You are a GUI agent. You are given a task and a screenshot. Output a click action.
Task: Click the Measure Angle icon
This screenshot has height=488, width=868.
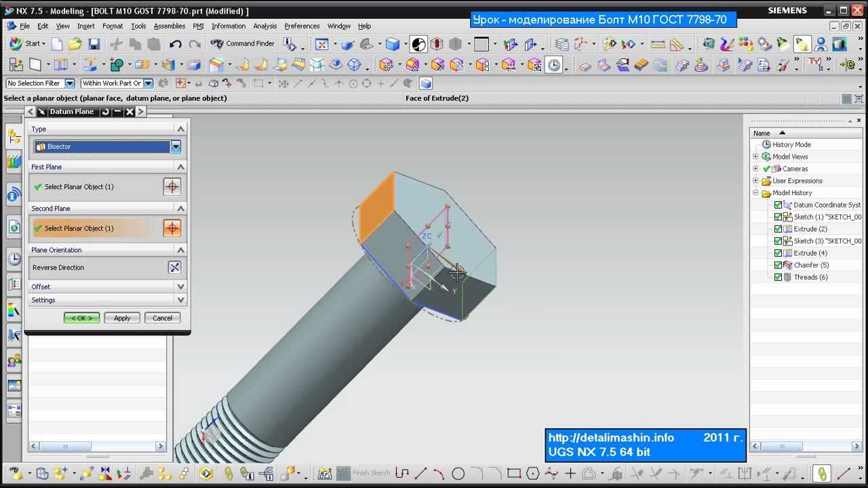click(677, 44)
